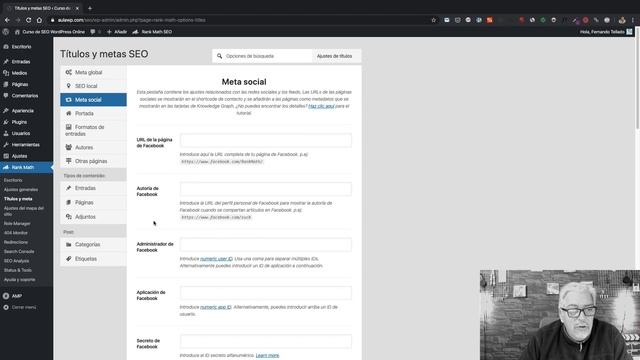Click the Autoría de Facebook field
The height and width of the screenshot is (360, 640).
tap(266, 189)
